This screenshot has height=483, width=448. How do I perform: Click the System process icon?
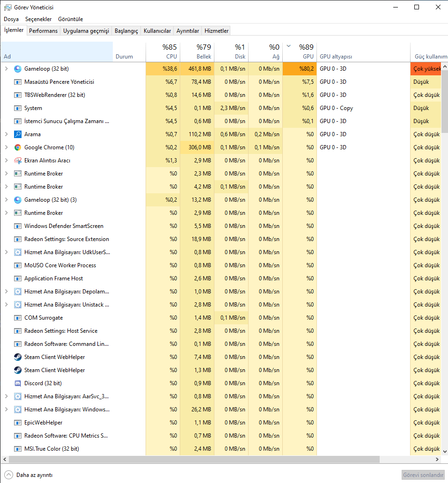18,108
